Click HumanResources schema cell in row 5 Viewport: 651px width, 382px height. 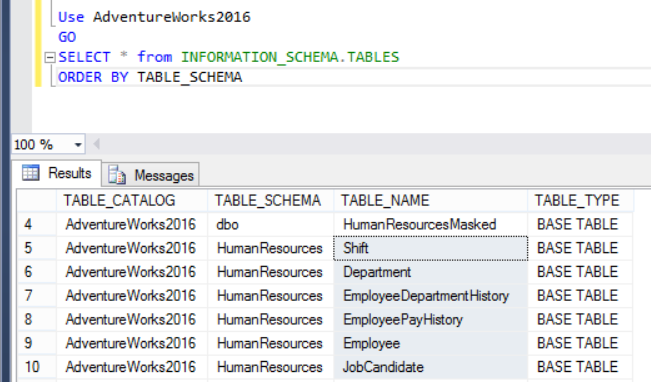tap(270, 248)
